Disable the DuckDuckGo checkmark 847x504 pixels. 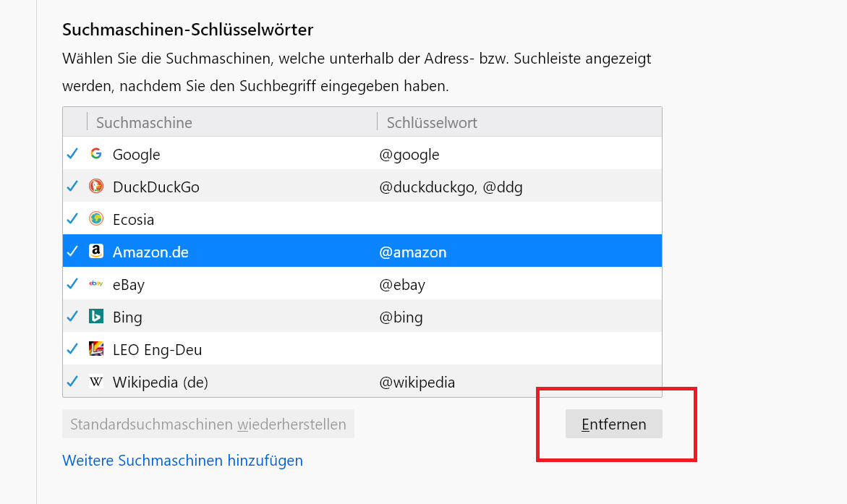coord(72,187)
